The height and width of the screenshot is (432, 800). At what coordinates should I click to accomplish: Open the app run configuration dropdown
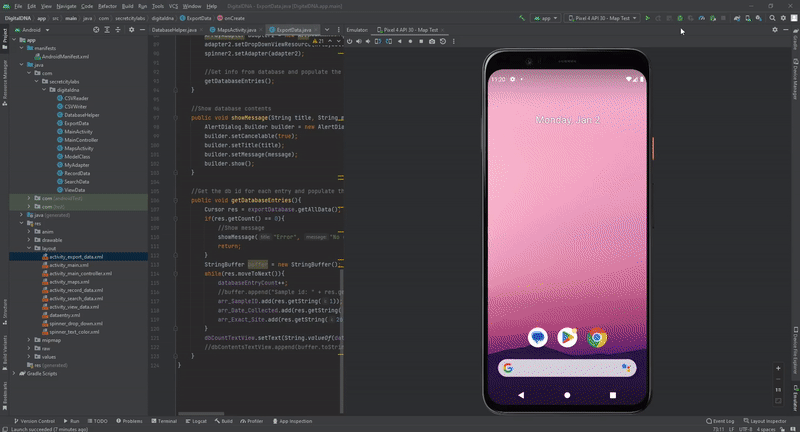pyautogui.click(x=546, y=18)
